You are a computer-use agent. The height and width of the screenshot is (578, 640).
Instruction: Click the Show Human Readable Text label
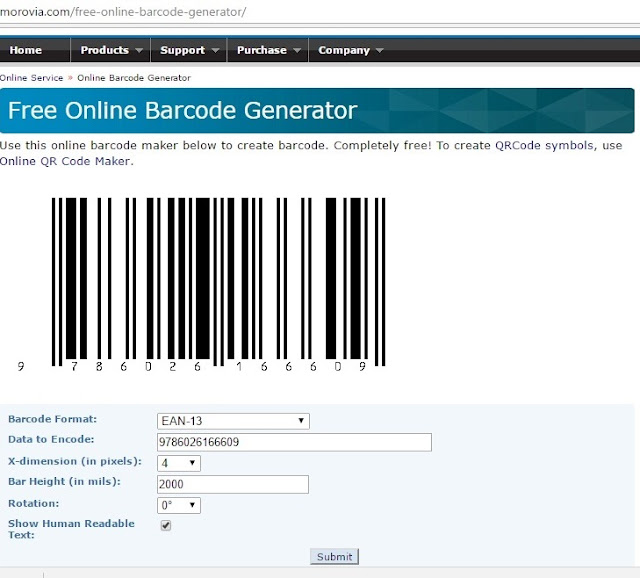(x=71, y=529)
